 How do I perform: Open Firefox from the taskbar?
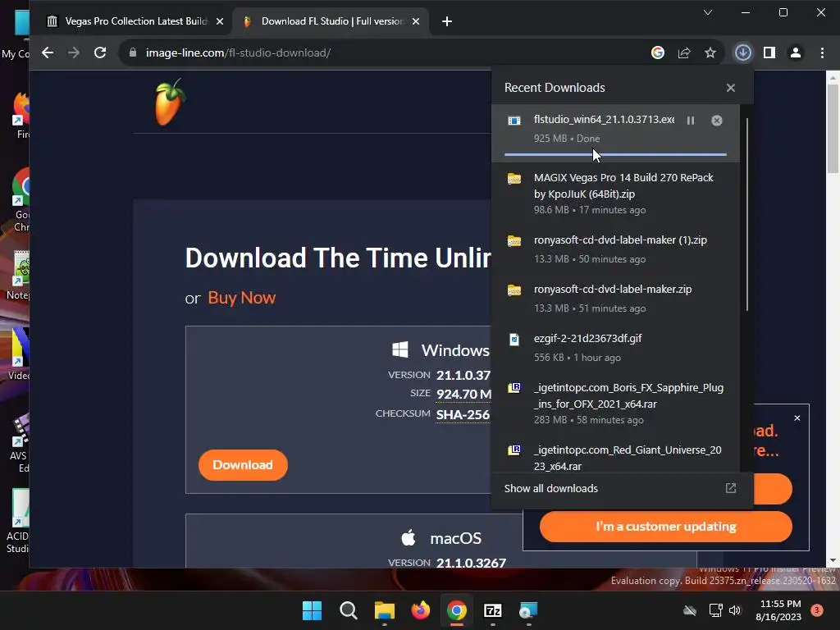pyautogui.click(x=421, y=610)
